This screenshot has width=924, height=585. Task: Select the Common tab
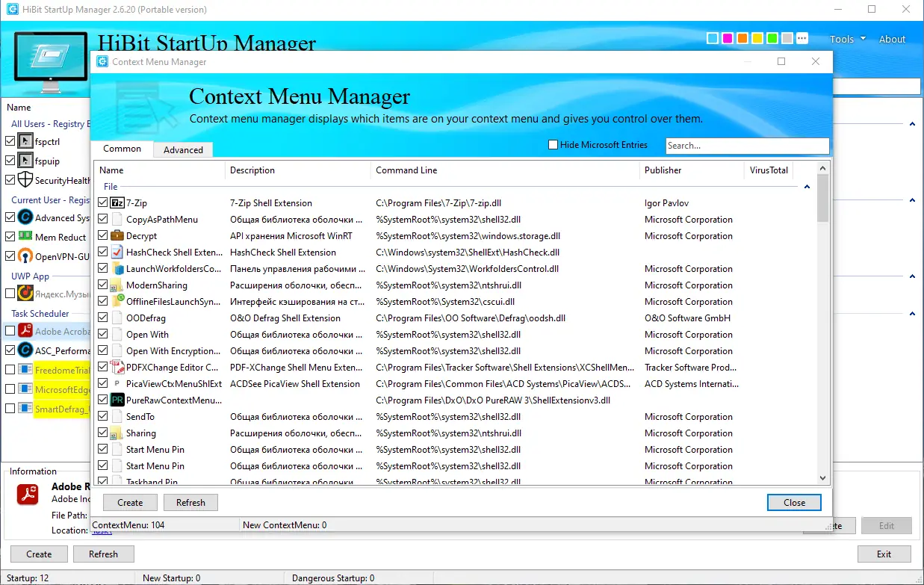[123, 149]
